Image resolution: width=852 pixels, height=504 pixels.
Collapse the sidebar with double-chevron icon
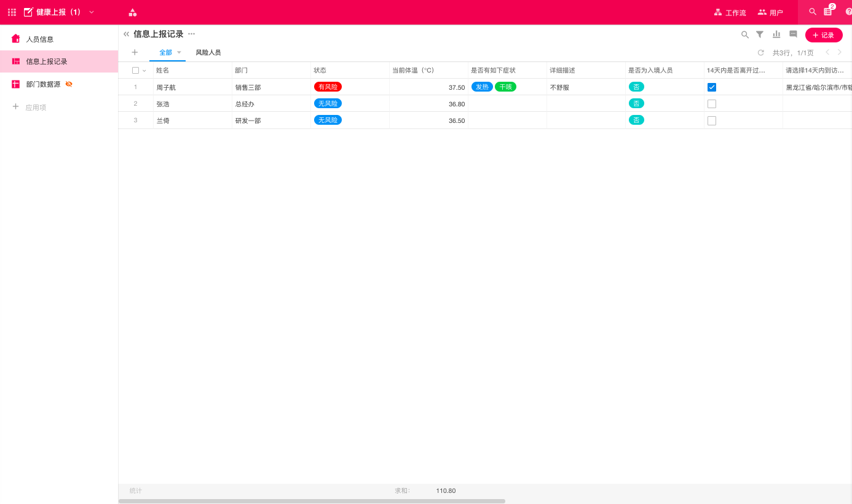[x=126, y=34]
